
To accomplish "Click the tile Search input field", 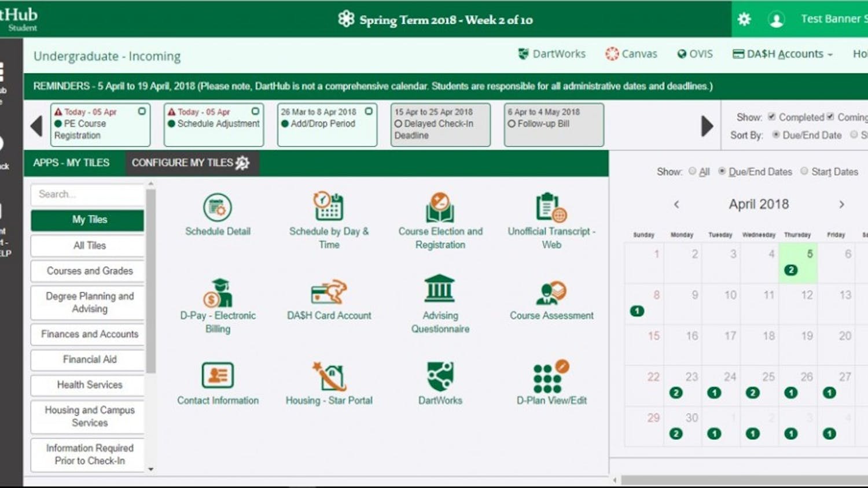I will pos(87,194).
